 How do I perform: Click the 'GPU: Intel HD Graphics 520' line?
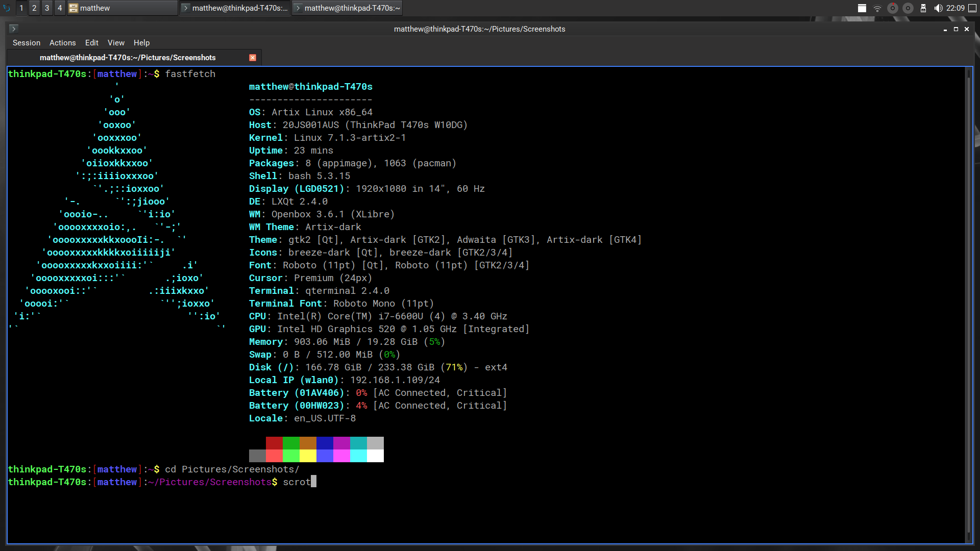[389, 329]
